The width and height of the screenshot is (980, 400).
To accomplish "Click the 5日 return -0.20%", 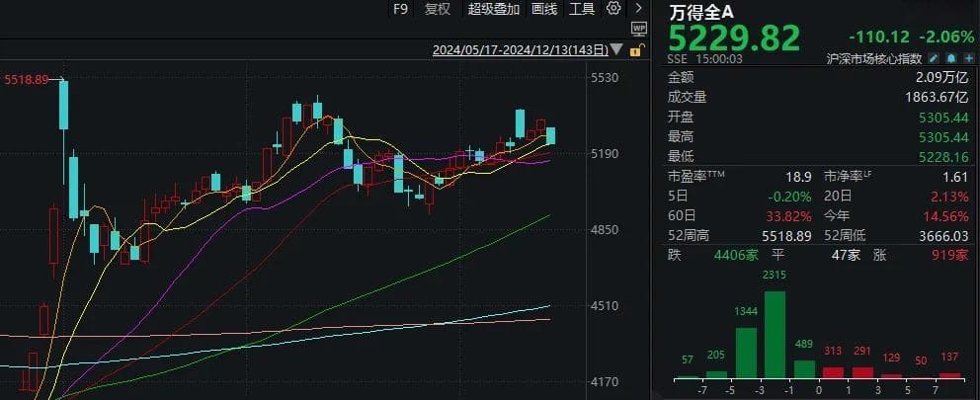I will 790,197.
